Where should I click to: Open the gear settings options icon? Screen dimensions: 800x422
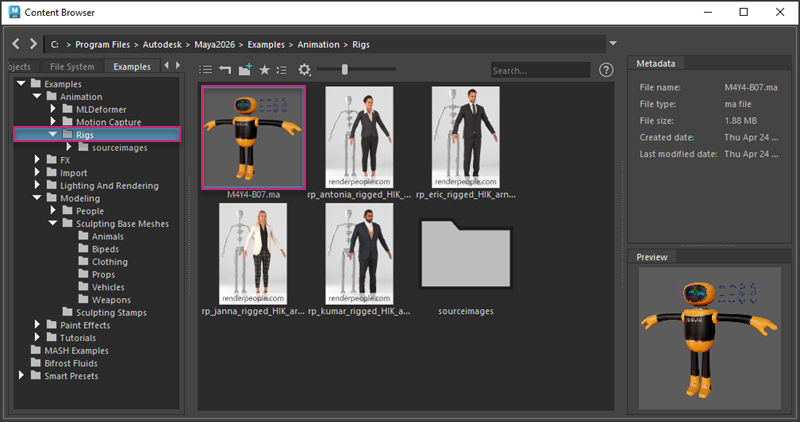tap(305, 69)
